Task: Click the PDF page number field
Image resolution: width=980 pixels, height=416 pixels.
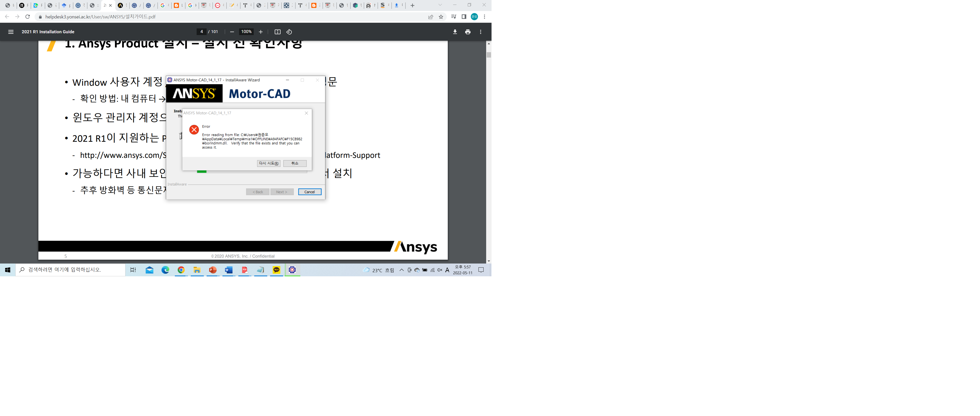Action: [202, 31]
